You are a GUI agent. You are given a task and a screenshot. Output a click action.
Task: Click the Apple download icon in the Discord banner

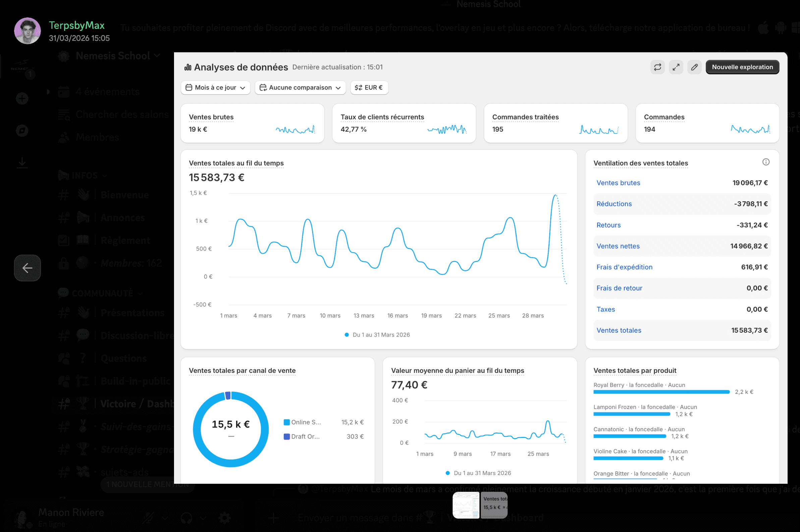(x=763, y=28)
